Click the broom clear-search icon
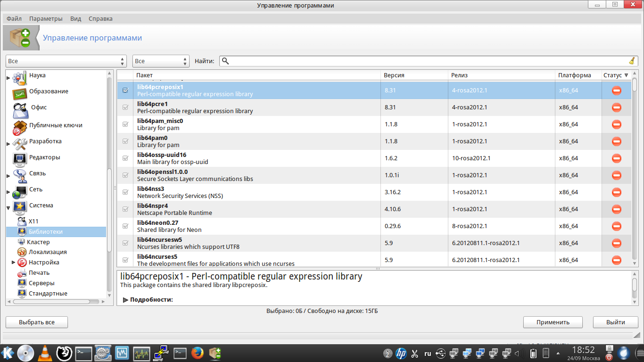644x362 pixels. coord(632,61)
